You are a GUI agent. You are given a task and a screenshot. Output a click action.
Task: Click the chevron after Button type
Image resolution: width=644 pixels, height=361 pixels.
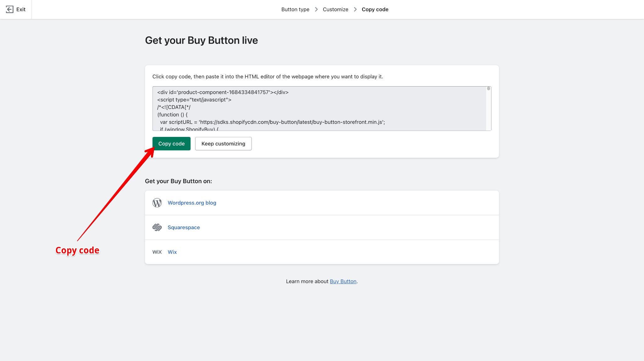click(316, 9)
